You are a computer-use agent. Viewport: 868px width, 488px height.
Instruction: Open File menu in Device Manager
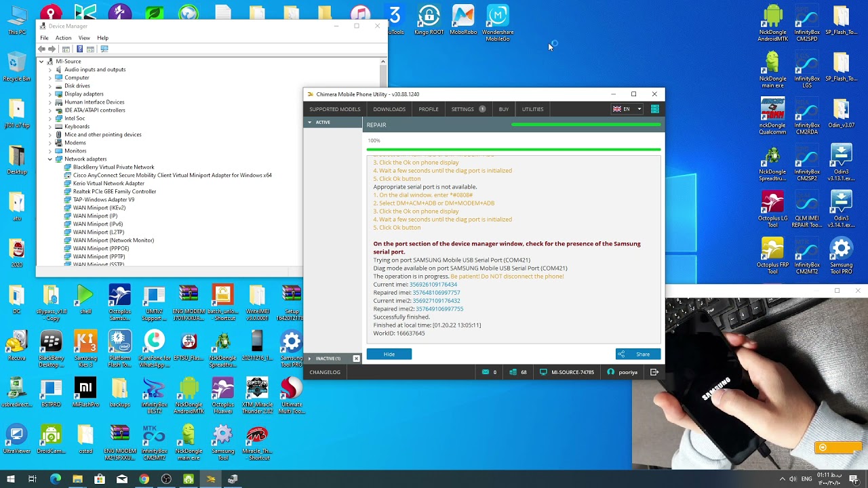click(44, 38)
